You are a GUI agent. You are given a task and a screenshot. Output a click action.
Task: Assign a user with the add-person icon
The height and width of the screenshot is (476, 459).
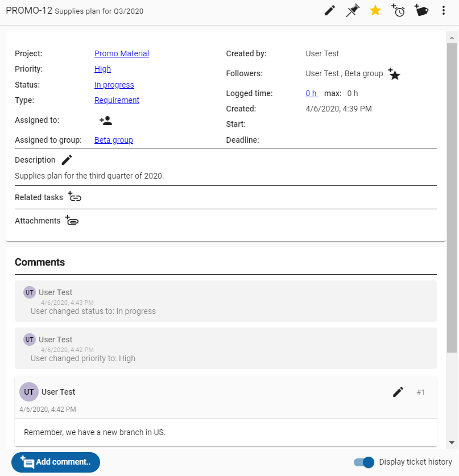point(106,121)
